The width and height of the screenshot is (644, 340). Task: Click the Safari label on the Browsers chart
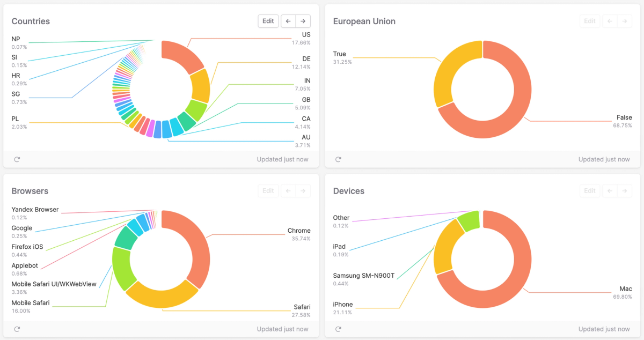(x=303, y=307)
